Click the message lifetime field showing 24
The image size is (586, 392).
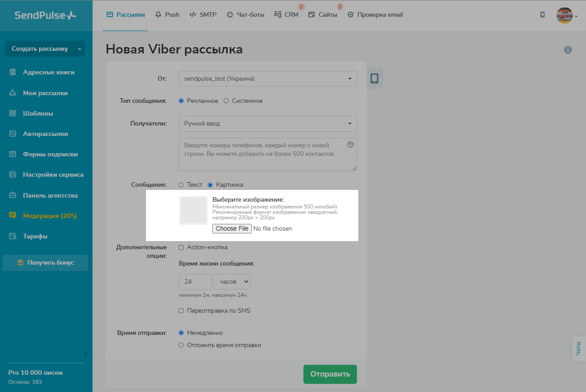pos(195,281)
